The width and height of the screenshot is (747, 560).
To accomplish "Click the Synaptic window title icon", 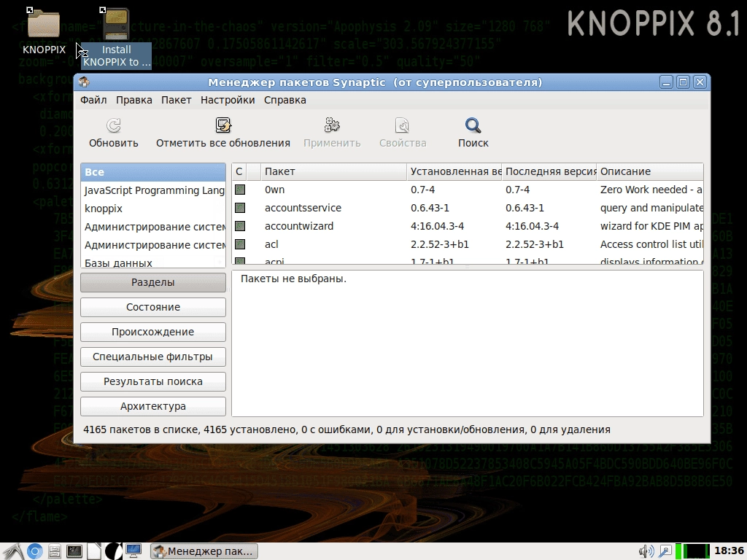I will pyautogui.click(x=85, y=82).
